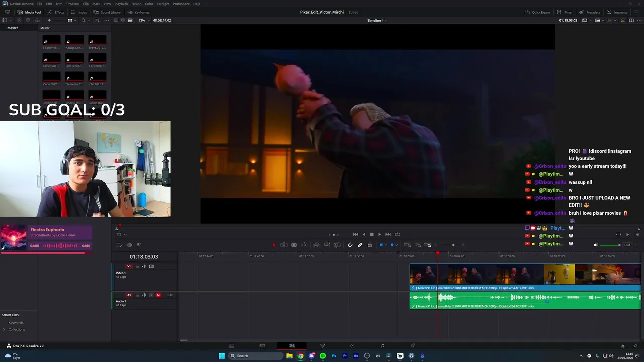
Task: Open Spotify from the Windows taskbar
Action: (x=323, y=356)
